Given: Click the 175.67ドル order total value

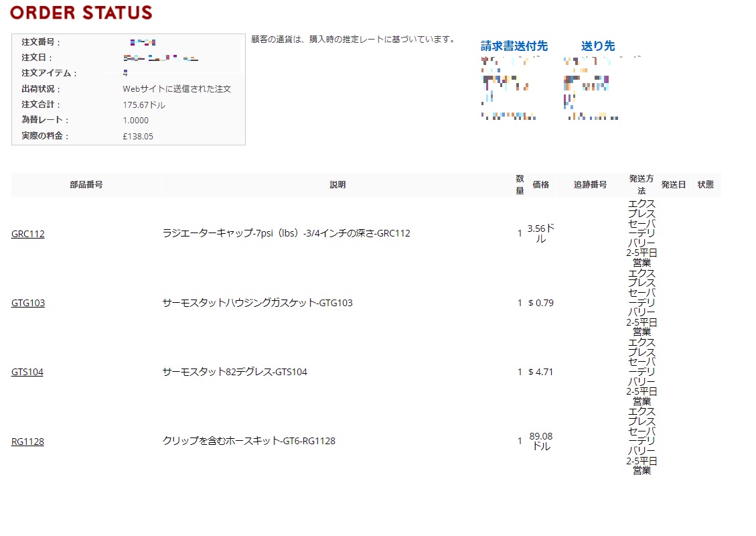Looking at the screenshot, I should (144, 105).
